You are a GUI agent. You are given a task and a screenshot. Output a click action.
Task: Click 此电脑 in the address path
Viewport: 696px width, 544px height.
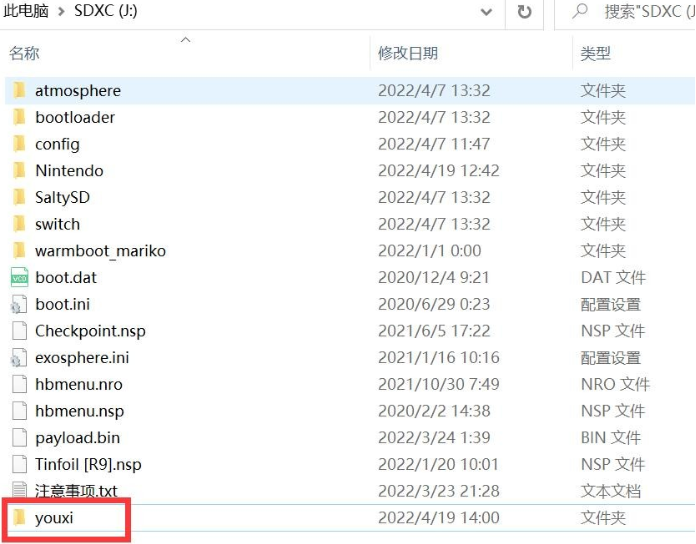click(26, 11)
